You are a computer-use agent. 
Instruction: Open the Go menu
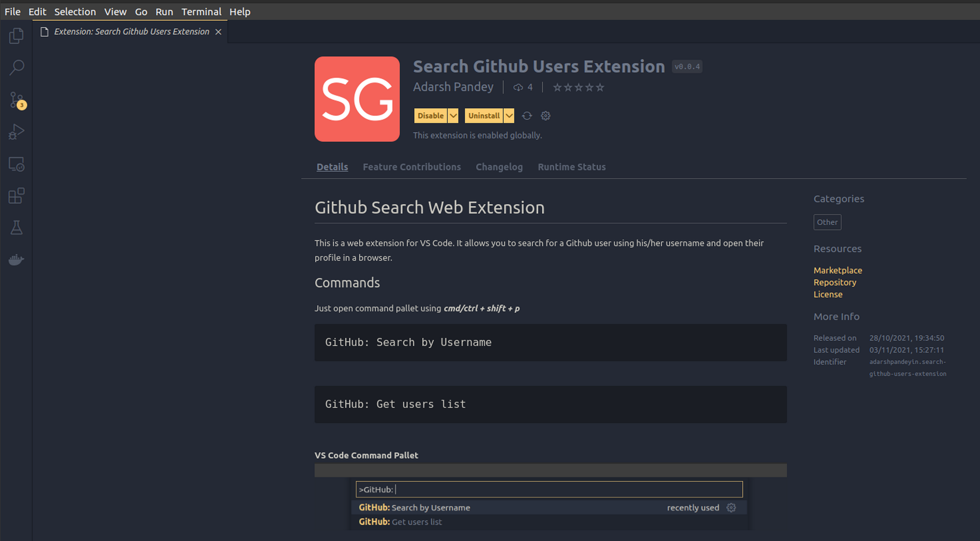coord(141,12)
